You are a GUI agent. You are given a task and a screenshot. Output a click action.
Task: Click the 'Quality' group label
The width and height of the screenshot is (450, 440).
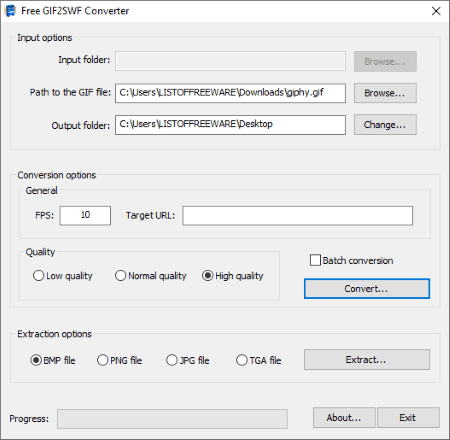[x=40, y=252]
